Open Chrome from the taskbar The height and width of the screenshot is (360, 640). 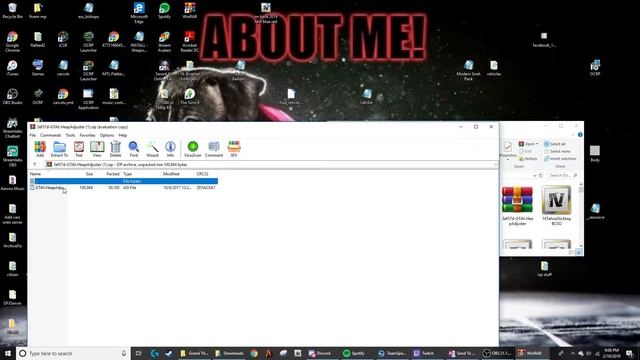click(x=254, y=353)
